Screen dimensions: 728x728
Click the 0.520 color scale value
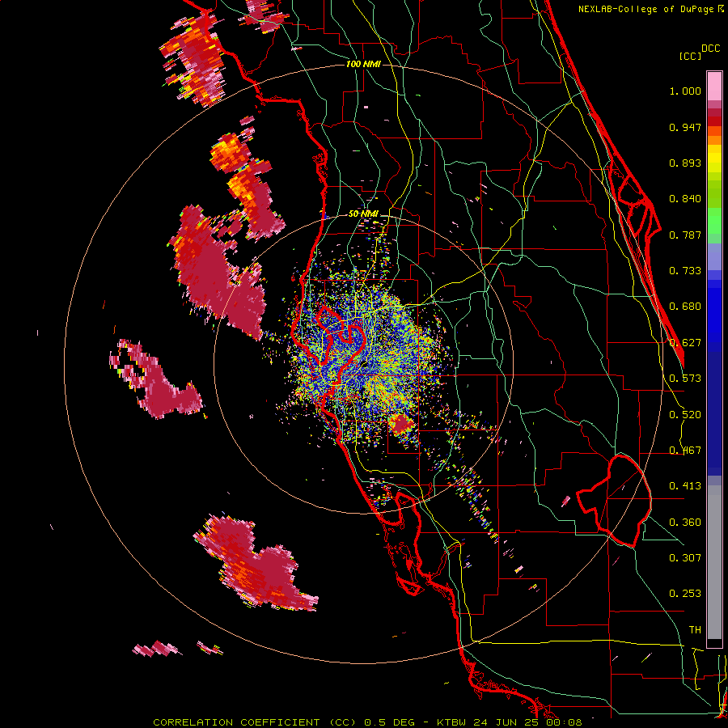(x=685, y=415)
